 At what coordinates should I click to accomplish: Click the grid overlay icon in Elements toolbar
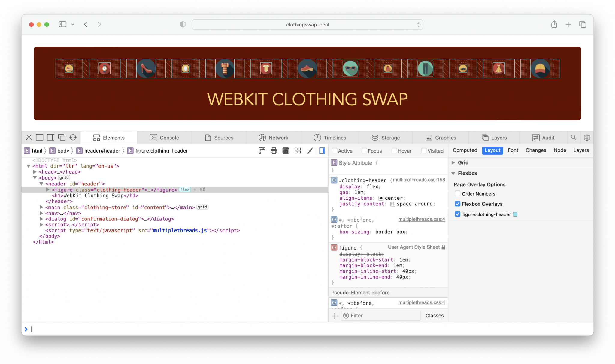[x=297, y=151]
